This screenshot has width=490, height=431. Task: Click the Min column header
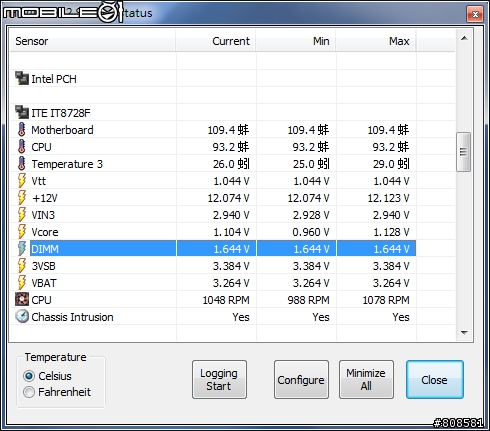[x=296, y=41]
